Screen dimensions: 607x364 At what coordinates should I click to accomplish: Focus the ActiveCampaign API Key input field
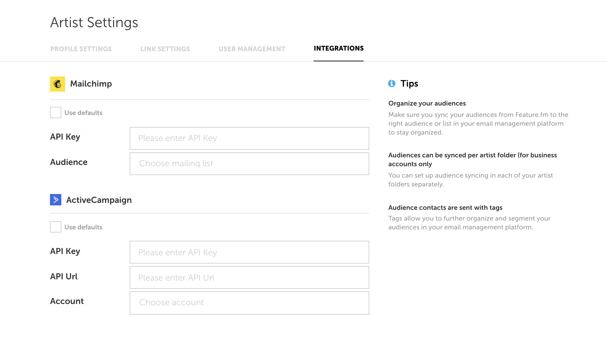(249, 252)
